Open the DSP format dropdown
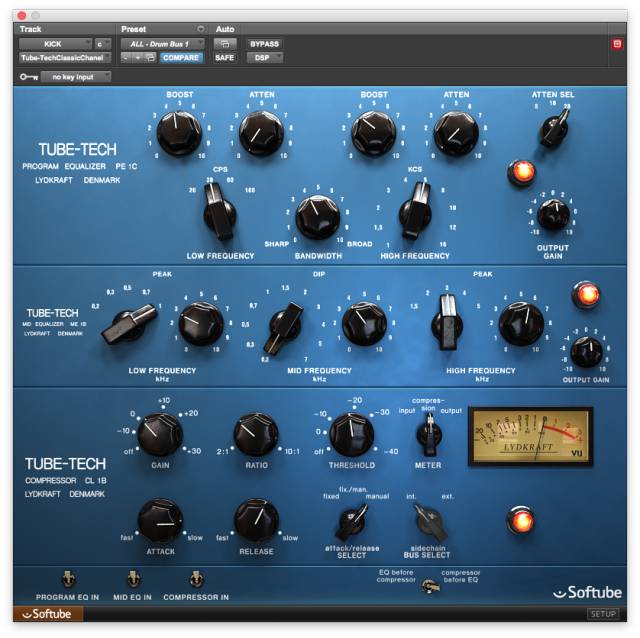 pyautogui.click(x=264, y=58)
